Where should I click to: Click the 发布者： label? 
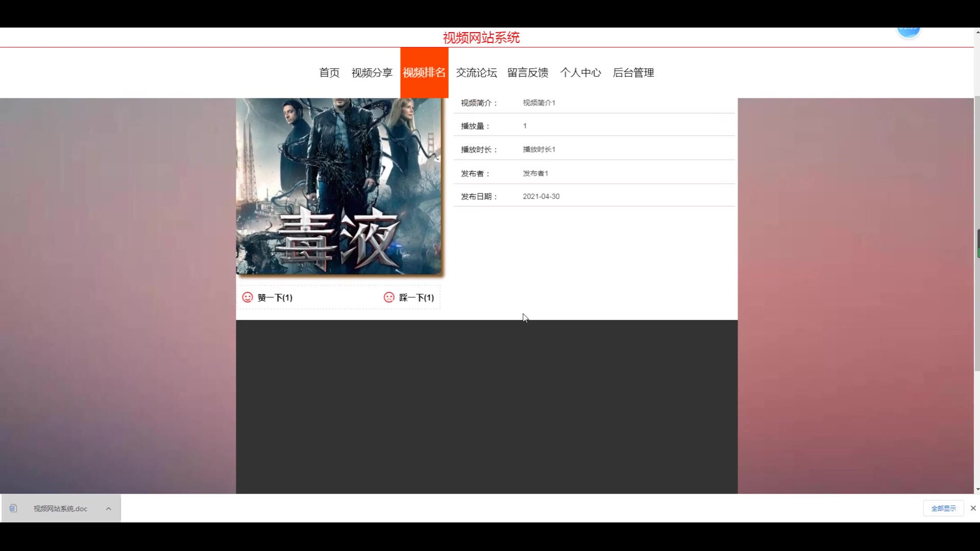pyautogui.click(x=475, y=173)
